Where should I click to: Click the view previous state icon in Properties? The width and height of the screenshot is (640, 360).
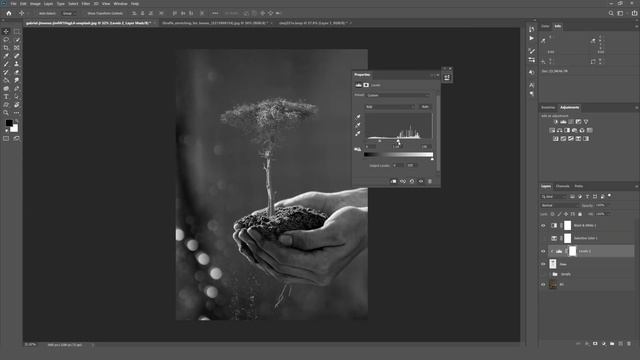coord(403,181)
